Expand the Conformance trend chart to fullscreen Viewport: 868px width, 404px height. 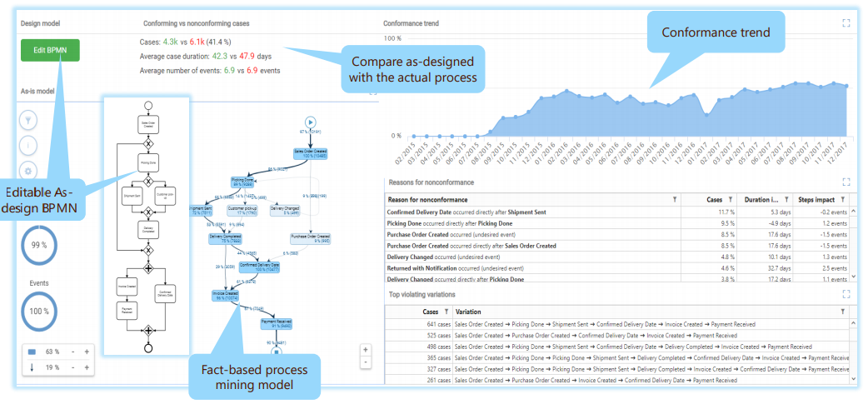click(x=846, y=22)
